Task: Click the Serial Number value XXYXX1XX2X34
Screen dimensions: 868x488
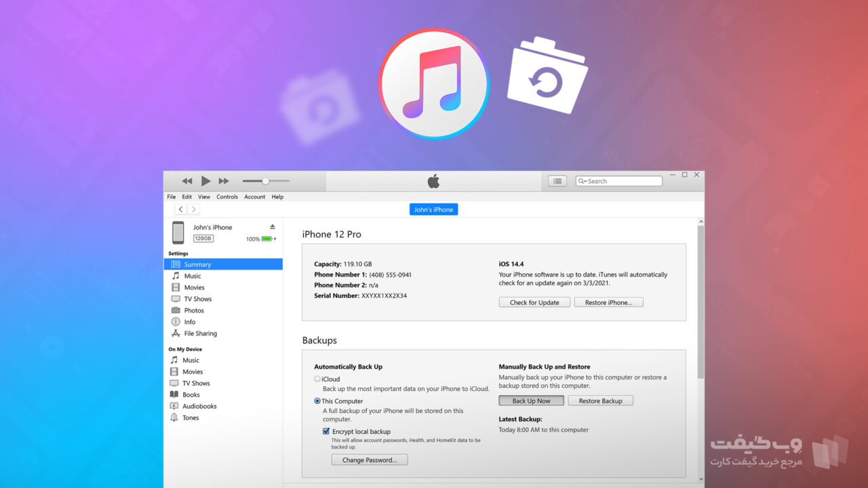Action: (x=384, y=296)
